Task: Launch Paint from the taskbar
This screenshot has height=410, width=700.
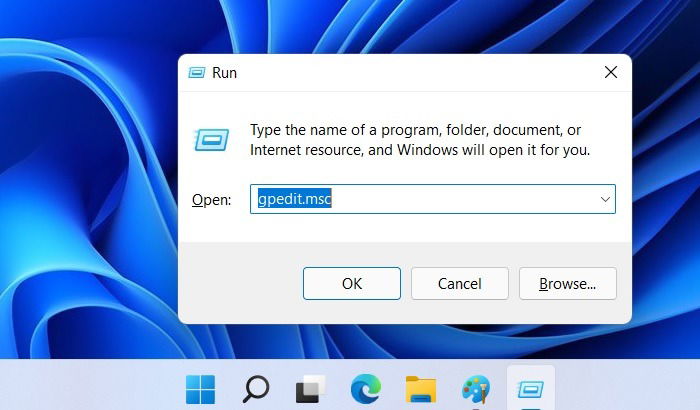Action: point(476,389)
